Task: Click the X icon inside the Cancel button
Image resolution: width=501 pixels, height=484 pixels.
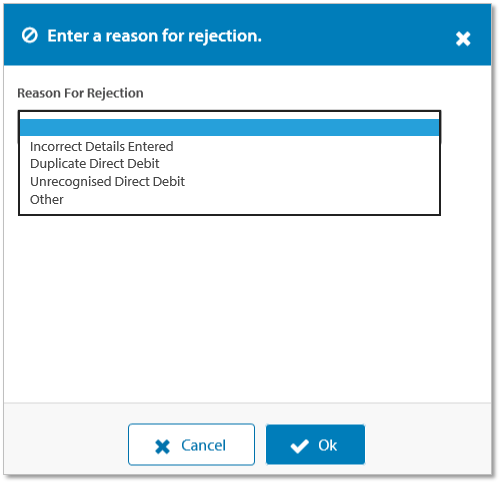Action: [162, 446]
